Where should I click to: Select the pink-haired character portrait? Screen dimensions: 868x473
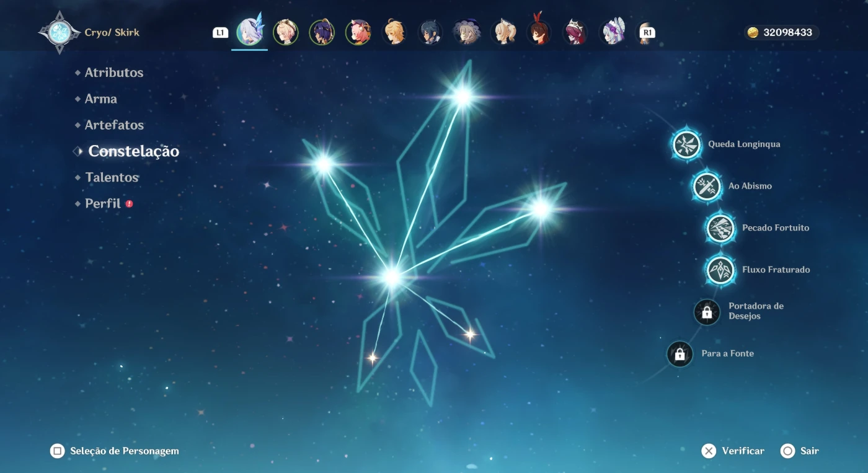pyautogui.click(x=358, y=32)
